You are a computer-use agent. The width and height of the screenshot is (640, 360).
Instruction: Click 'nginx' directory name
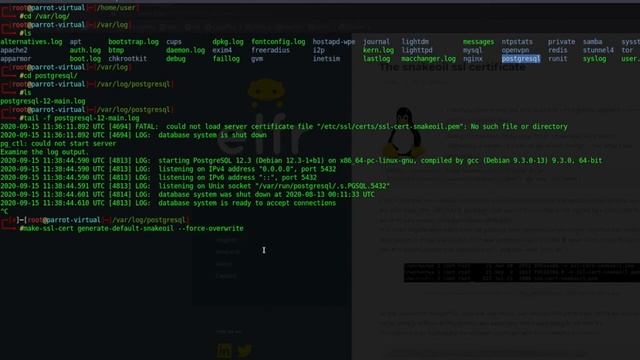[x=473, y=59]
